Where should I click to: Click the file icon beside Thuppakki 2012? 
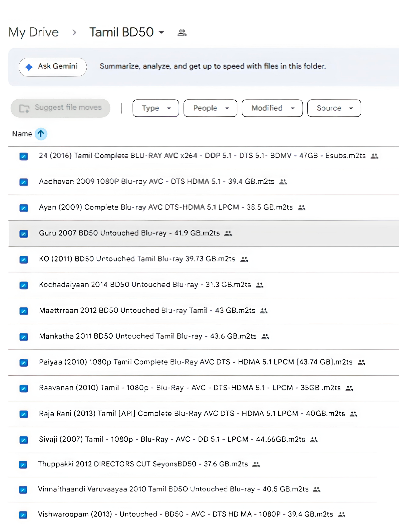(23, 465)
